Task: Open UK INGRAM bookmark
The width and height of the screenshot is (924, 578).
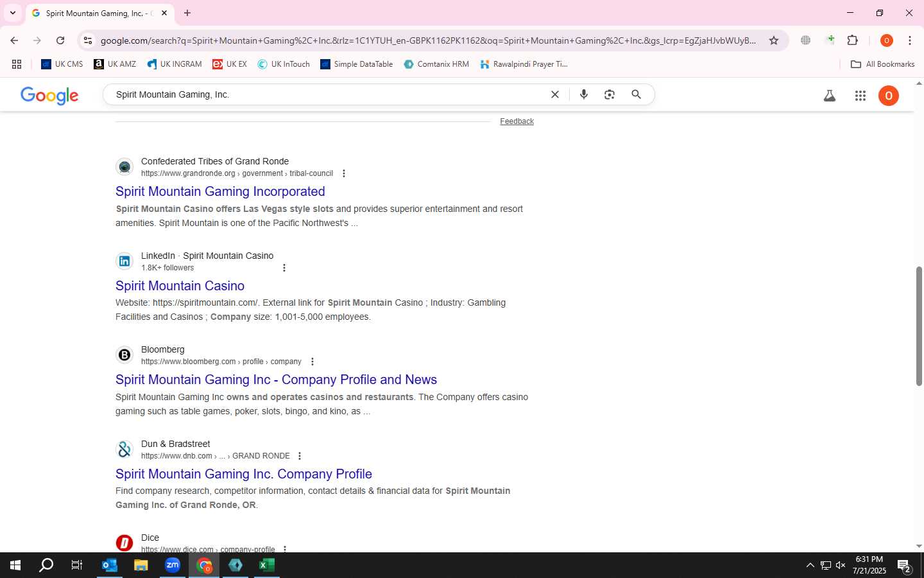Action: pos(174,64)
